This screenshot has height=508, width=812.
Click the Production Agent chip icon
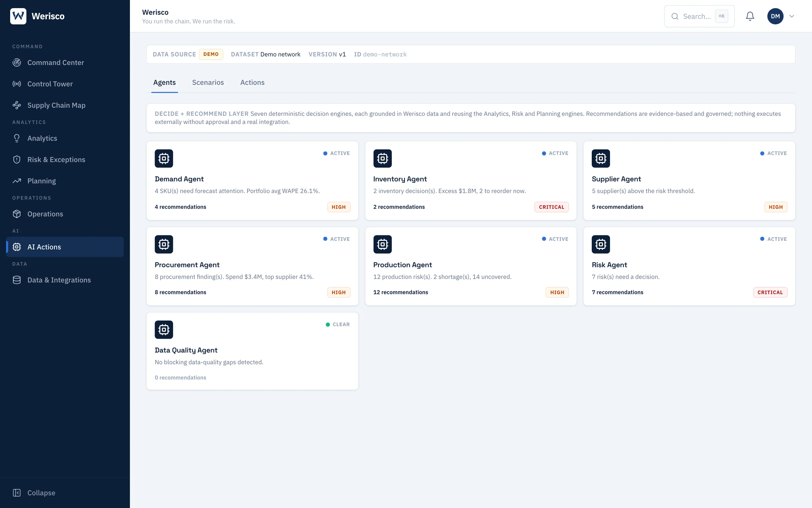tap(382, 244)
